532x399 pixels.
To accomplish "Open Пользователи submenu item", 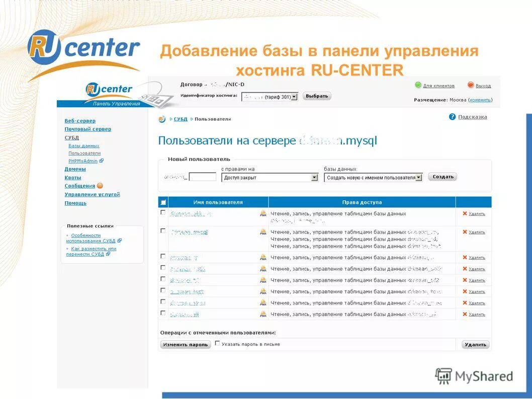I will [x=84, y=153].
